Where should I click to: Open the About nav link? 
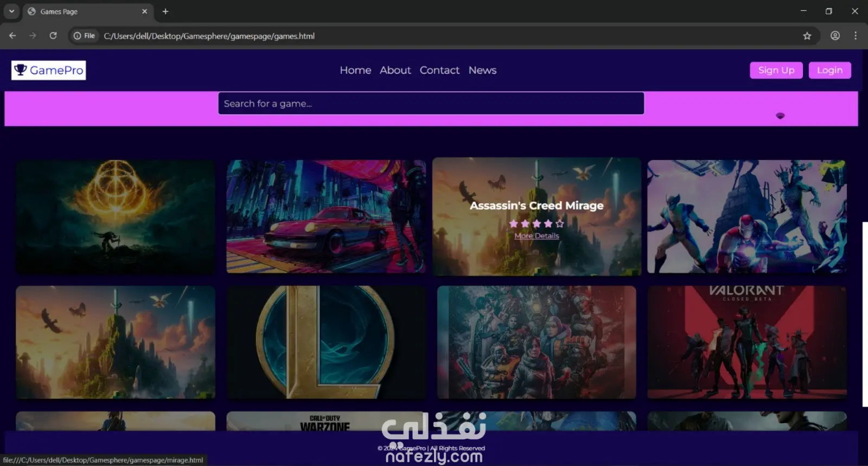395,70
